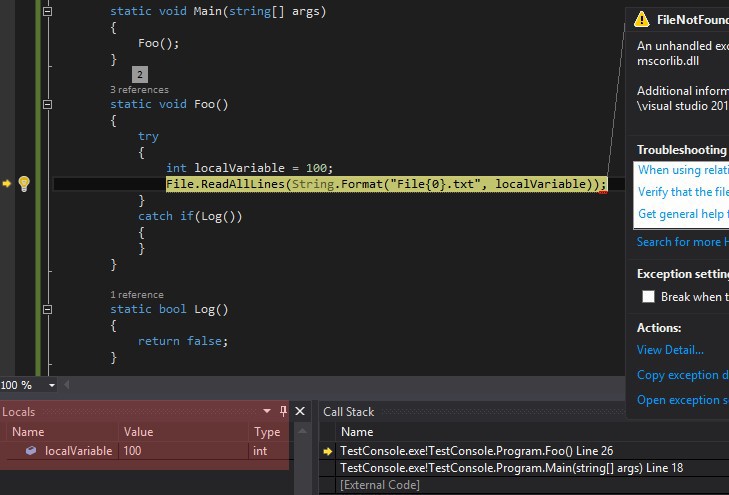729x495 pixels.
Task: Toggle the 'Break when' exception checkbox
Action: tap(648, 297)
